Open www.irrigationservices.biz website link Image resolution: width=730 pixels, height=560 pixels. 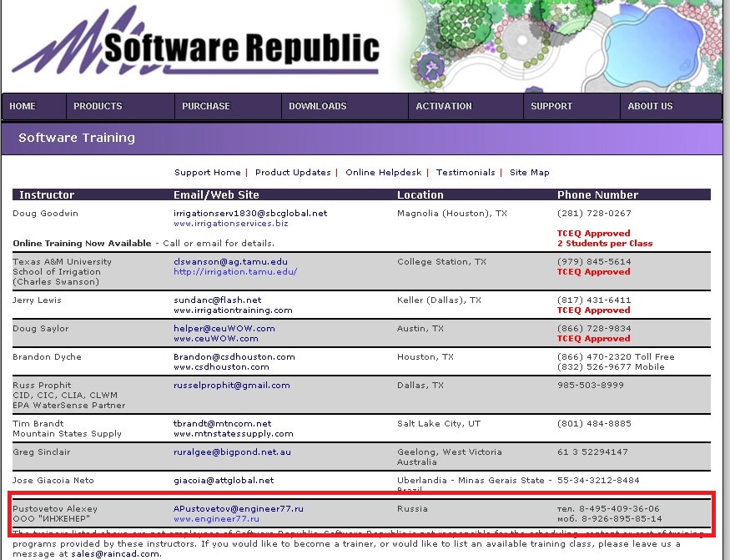[x=230, y=224]
